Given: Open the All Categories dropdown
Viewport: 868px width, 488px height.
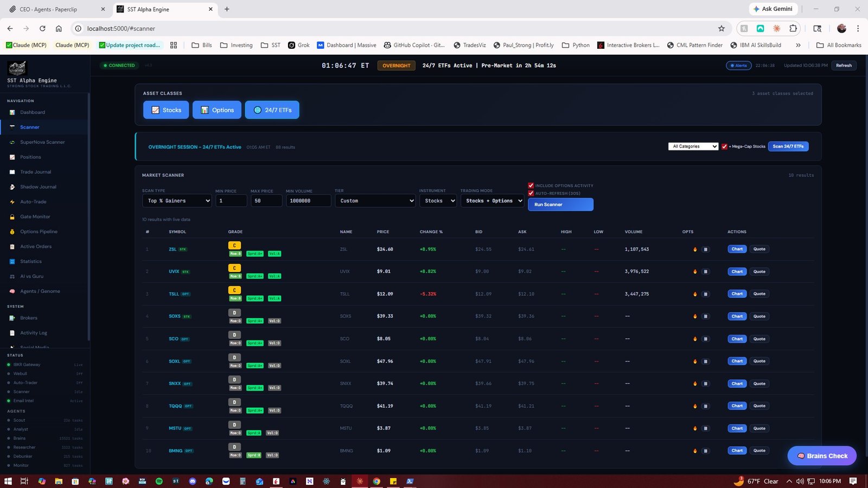Looking at the screenshot, I should pos(693,146).
